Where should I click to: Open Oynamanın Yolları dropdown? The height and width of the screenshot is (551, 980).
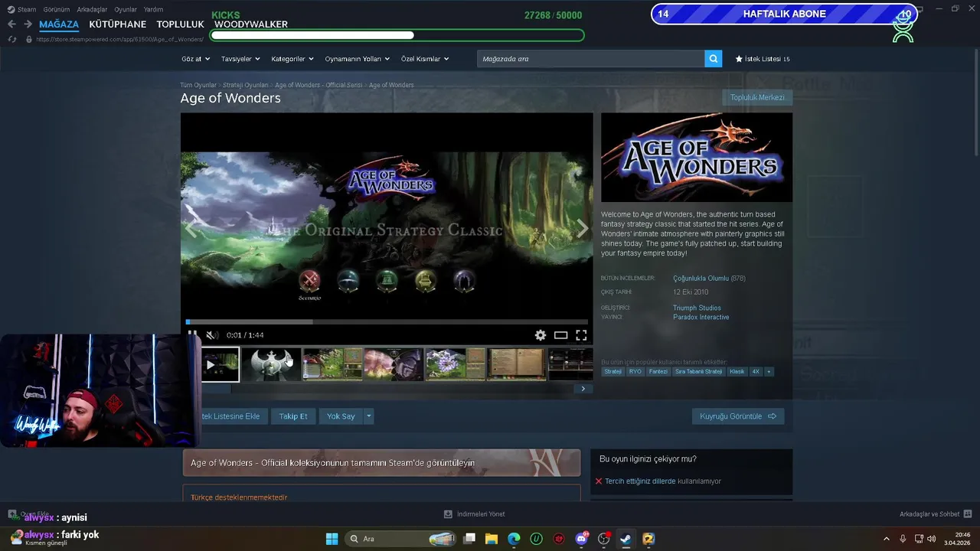358,59
